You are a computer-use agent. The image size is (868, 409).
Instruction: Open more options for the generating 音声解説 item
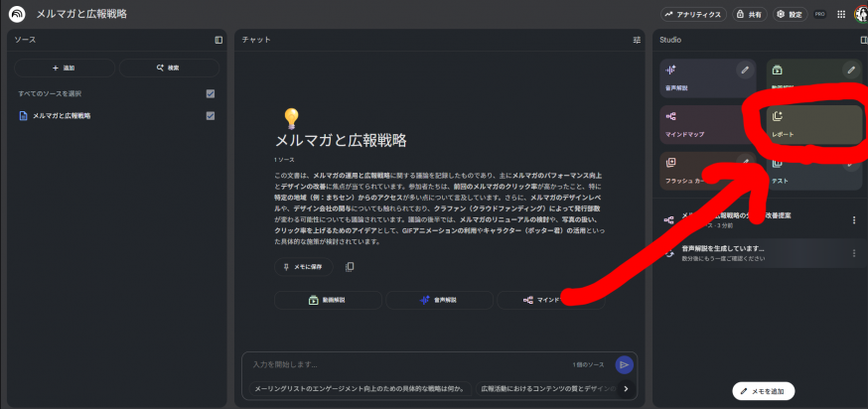tap(853, 253)
